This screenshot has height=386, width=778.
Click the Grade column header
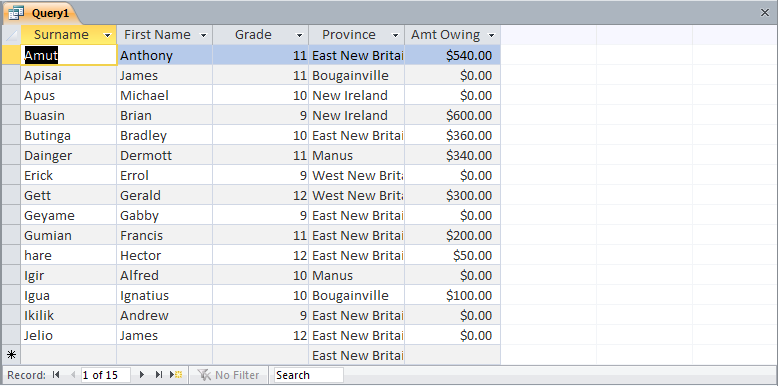(260, 35)
